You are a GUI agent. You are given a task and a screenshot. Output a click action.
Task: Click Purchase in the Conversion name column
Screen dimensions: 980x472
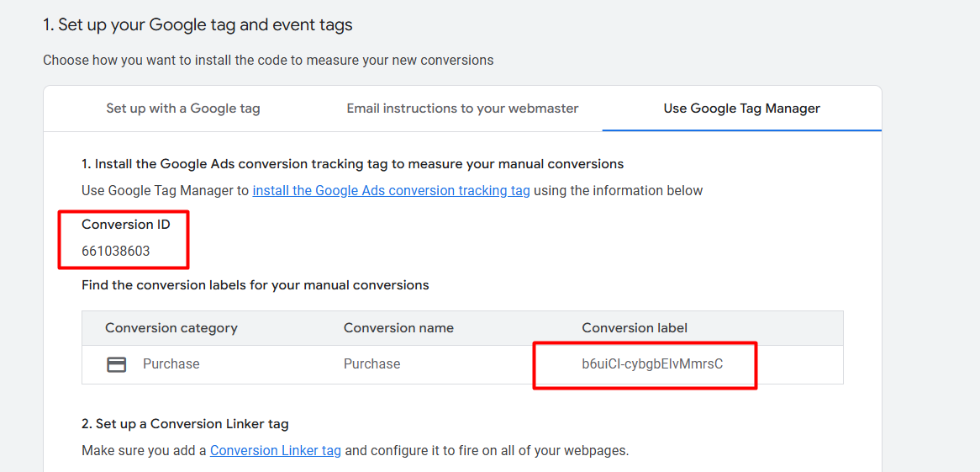pyautogui.click(x=371, y=364)
